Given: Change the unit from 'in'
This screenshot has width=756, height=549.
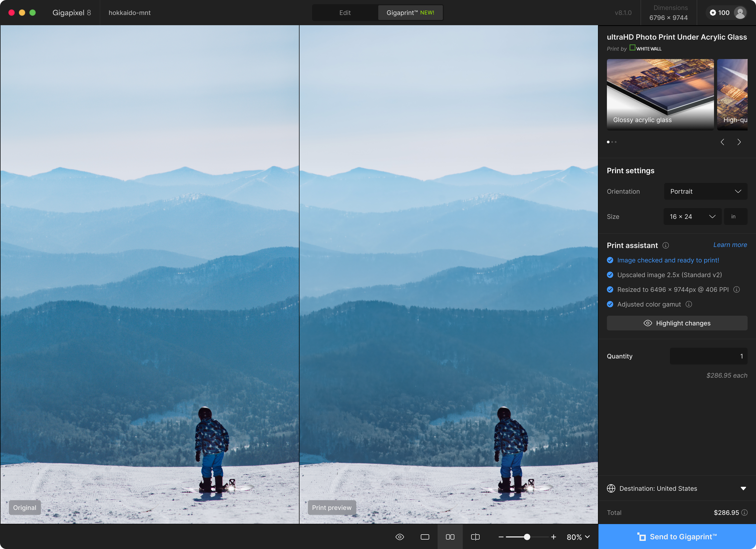Looking at the screenshot, I should tap(735, 217).
